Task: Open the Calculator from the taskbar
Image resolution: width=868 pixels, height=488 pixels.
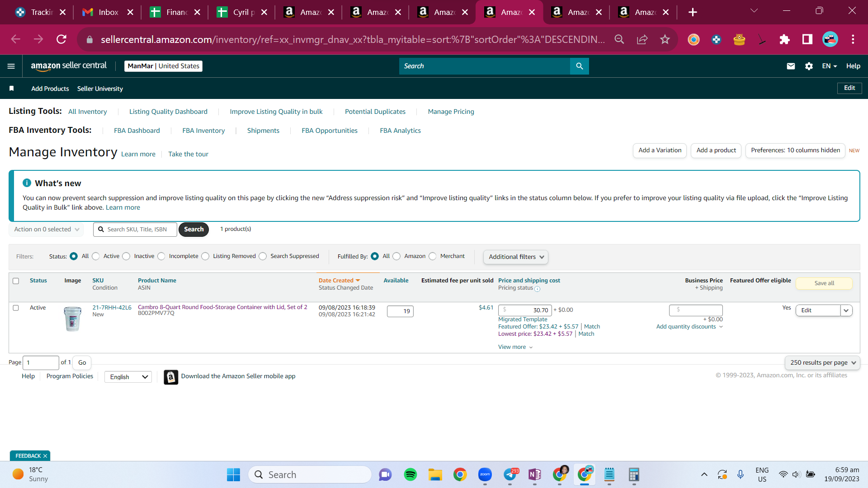Action: coord(634,474)
